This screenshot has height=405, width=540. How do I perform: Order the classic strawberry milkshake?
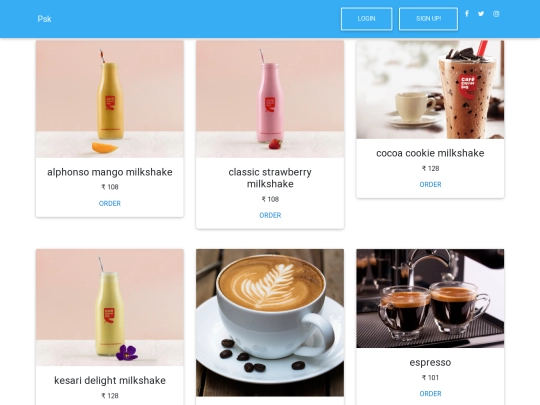pos(270,215)
